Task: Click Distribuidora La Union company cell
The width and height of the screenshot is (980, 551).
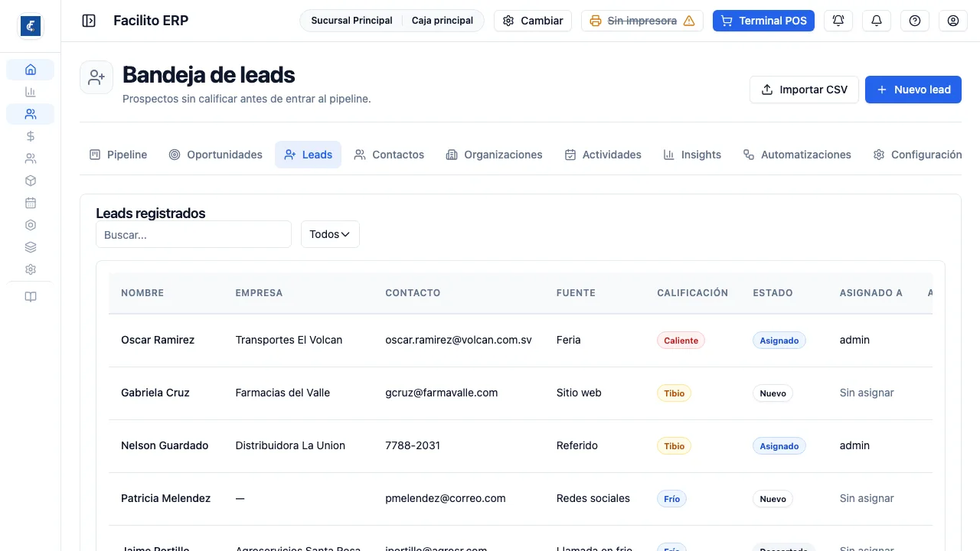Action: (x=290, y=445)
